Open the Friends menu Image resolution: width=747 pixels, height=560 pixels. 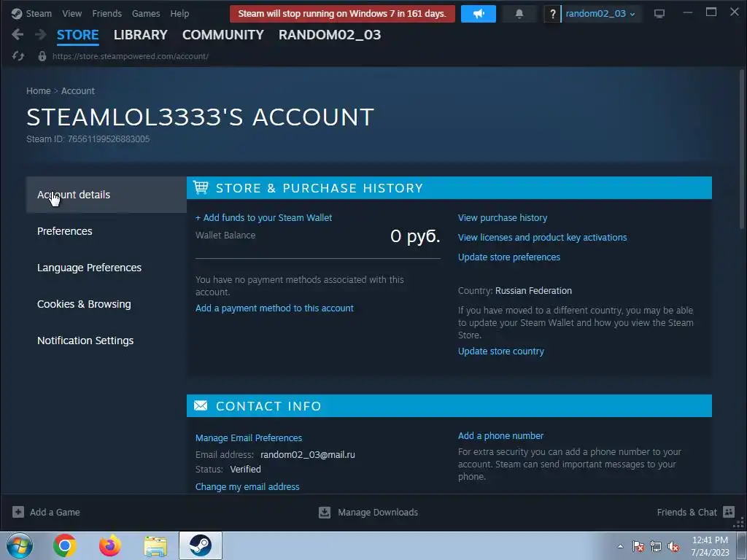(107, 13)
